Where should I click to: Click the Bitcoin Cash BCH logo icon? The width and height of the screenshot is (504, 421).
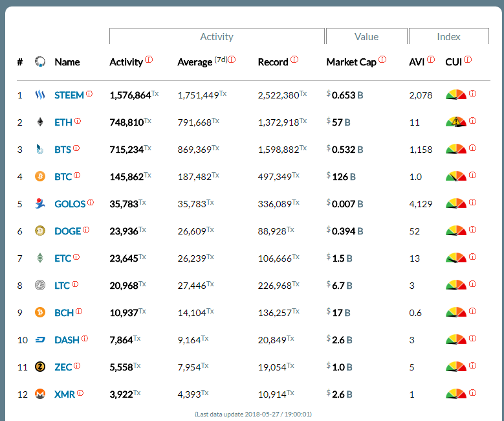point(40,312)
